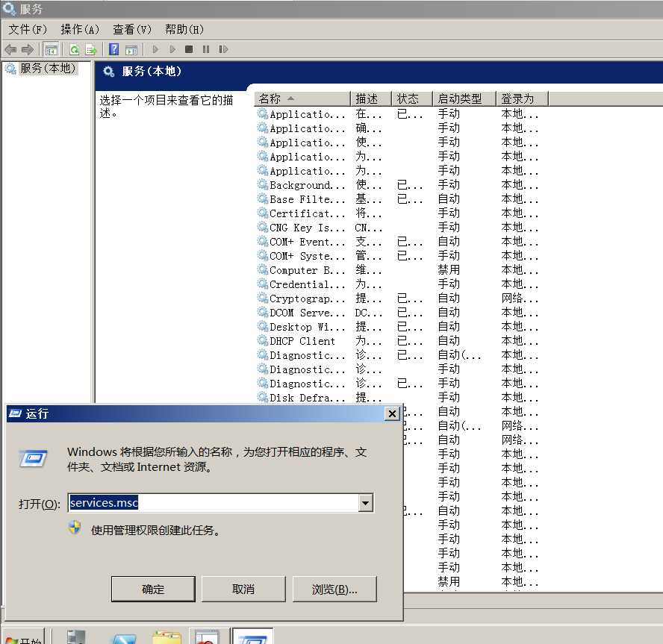The width and height of the screenshot is (663, 644).
Task: Sort by the 状态 column header
Action: [x=412, y=99]
